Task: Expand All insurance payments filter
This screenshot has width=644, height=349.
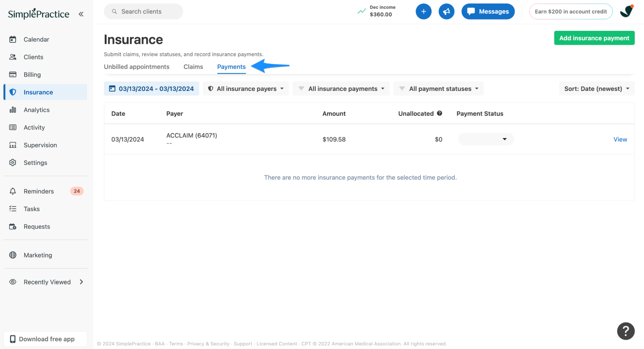Action: point(341,89)
